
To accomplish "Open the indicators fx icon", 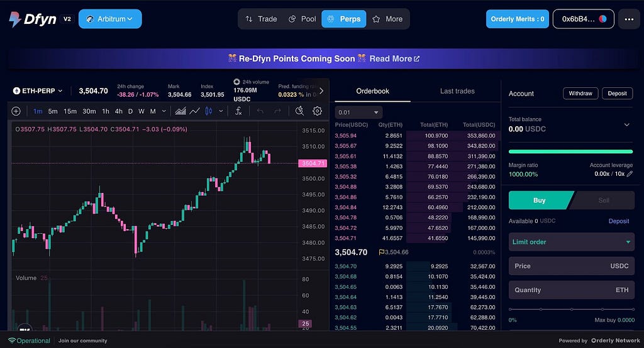I will click(238, 111).
